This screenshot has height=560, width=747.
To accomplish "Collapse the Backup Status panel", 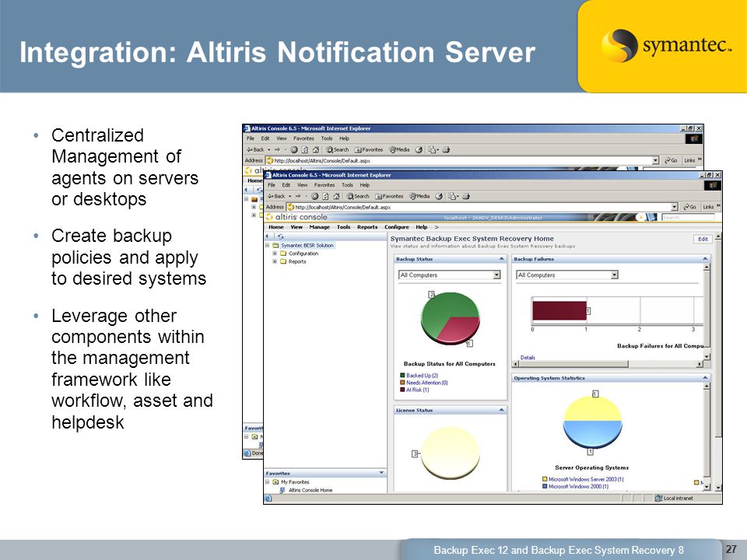I will pos(502,258).
